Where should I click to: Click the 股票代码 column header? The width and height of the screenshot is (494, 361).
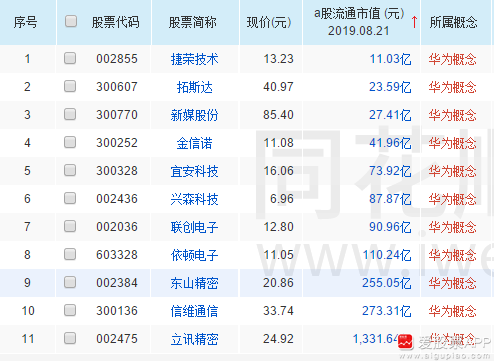click(x=115, y=22)
